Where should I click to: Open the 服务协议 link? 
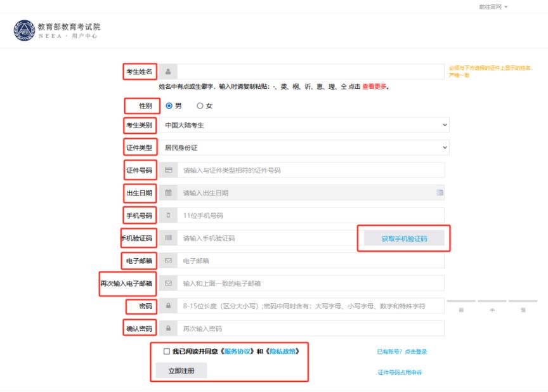click(237, 351)
